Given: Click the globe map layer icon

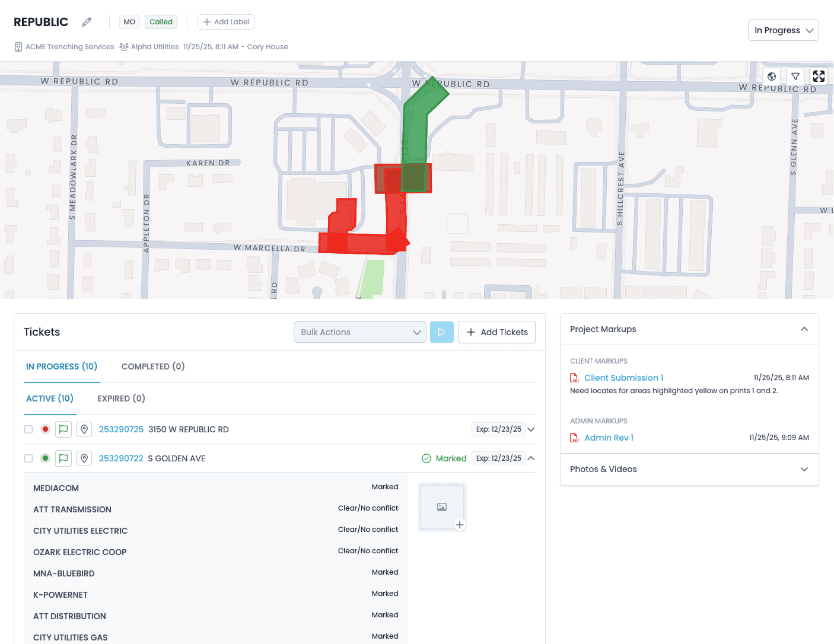Looking at the screenshot, I should (772, 76).
